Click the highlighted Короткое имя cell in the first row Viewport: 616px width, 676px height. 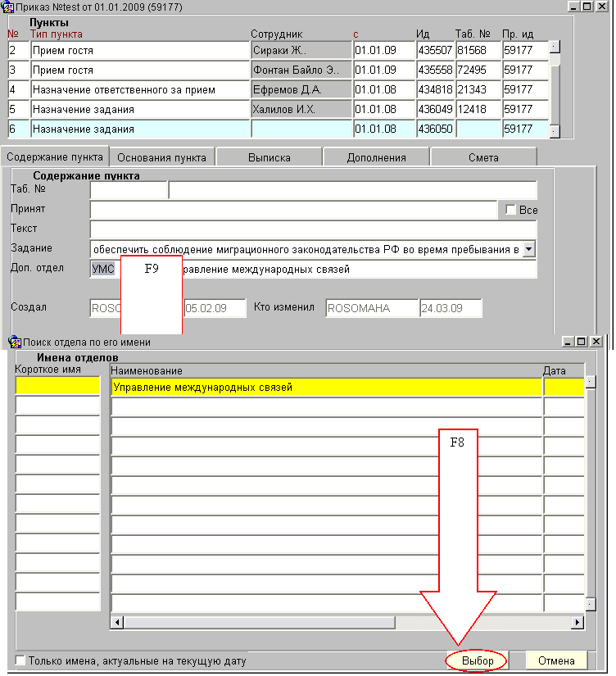tap(57, 385)
